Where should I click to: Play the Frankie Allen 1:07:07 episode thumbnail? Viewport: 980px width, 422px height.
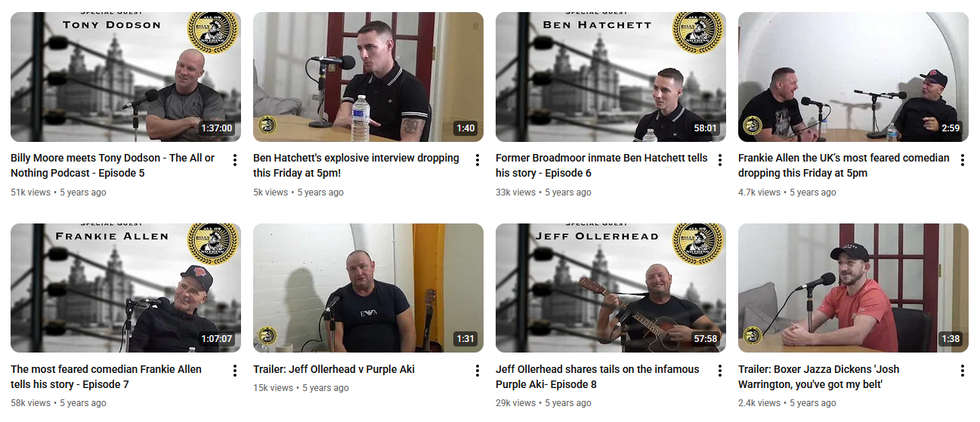pyautogui.click(x=125, y=288)
